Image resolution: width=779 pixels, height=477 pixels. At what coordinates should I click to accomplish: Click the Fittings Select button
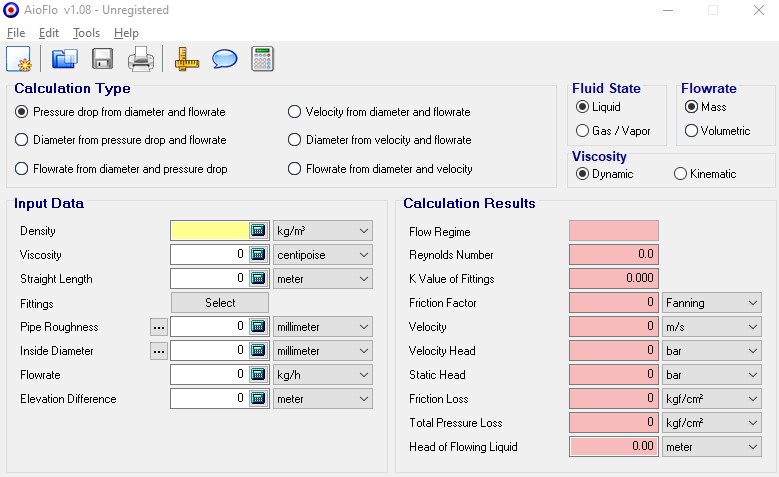[220, 303]
